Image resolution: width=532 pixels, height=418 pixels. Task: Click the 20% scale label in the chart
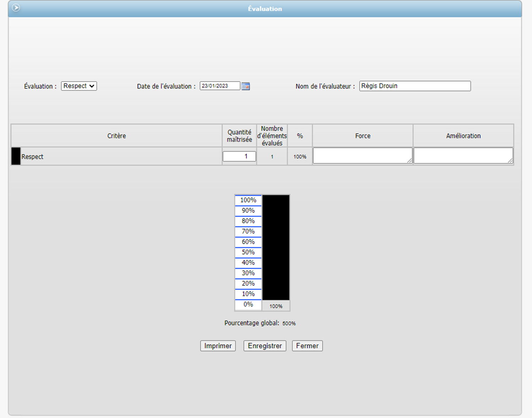tap(248, 283)
